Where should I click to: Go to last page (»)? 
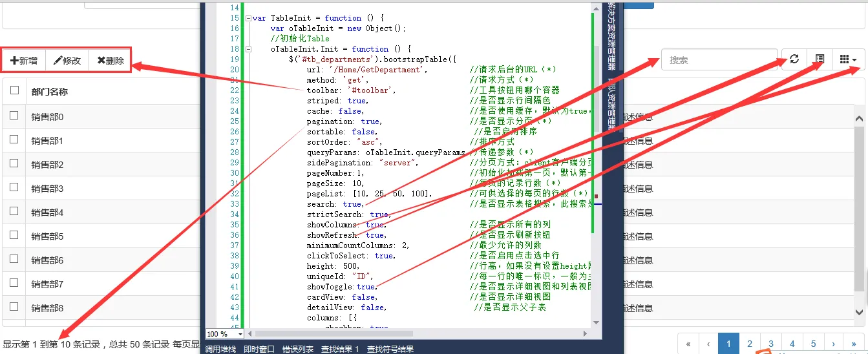pyautogui.click(x=854, y=344)
